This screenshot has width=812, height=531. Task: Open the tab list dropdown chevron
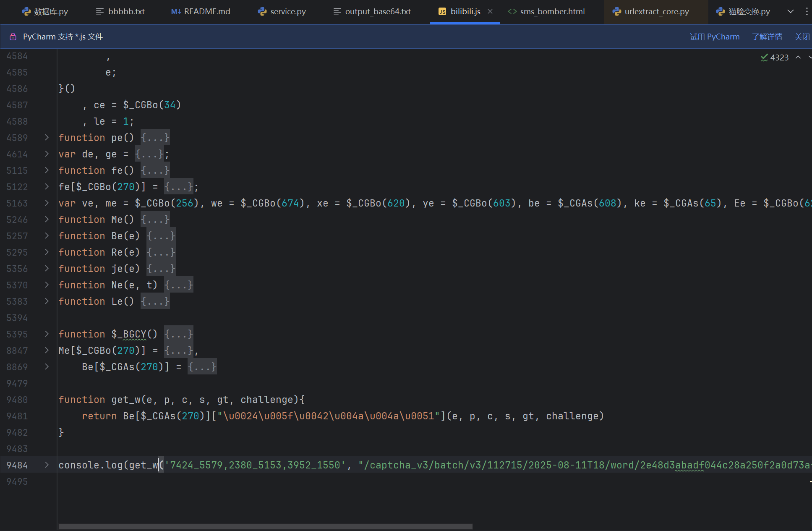tap(791, 11)
